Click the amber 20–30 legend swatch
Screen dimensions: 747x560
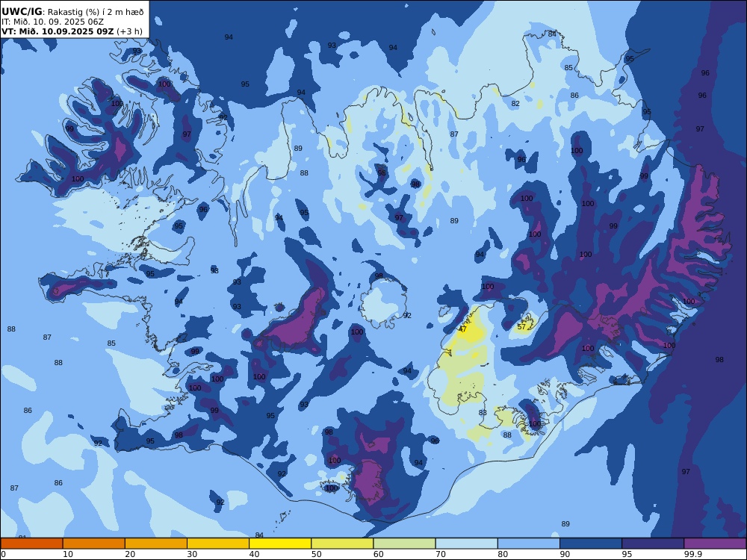coord(156,544)
